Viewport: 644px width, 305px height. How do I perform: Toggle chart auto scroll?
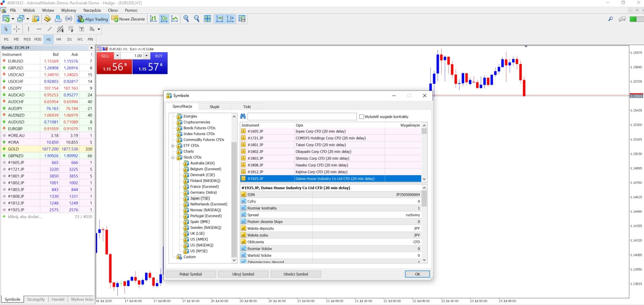coord(220,19)
